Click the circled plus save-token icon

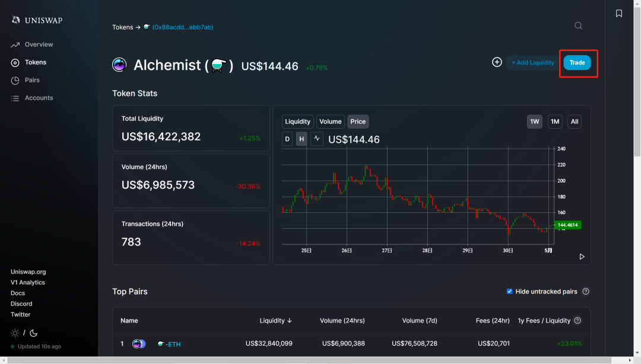tap(497, 62)
